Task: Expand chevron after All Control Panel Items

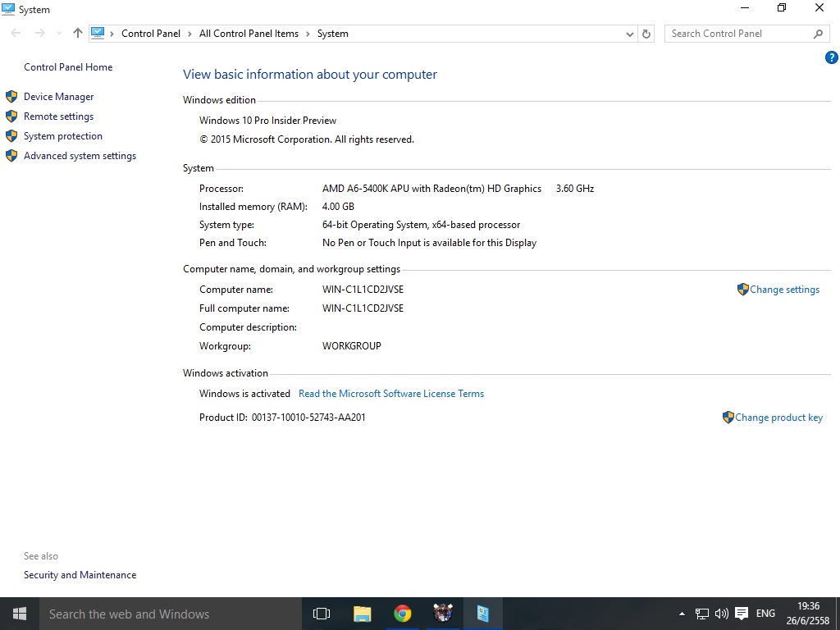Action: [308, 34]
